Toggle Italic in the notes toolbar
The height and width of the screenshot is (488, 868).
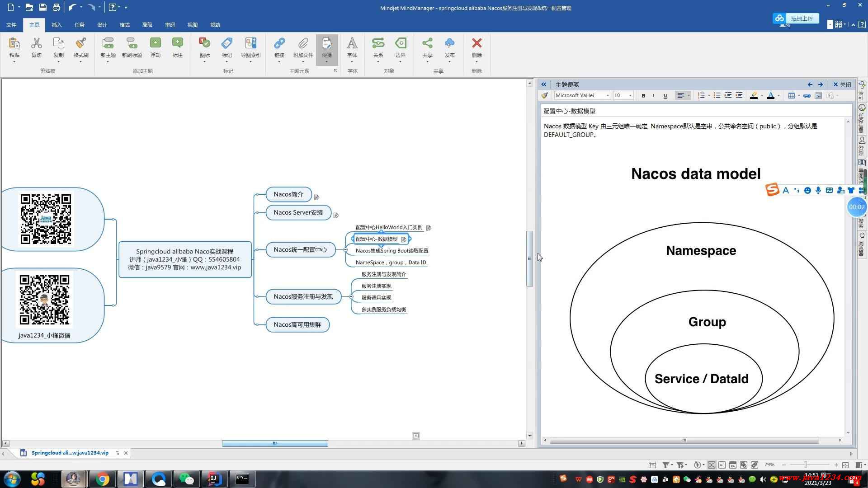click(654, 95)
